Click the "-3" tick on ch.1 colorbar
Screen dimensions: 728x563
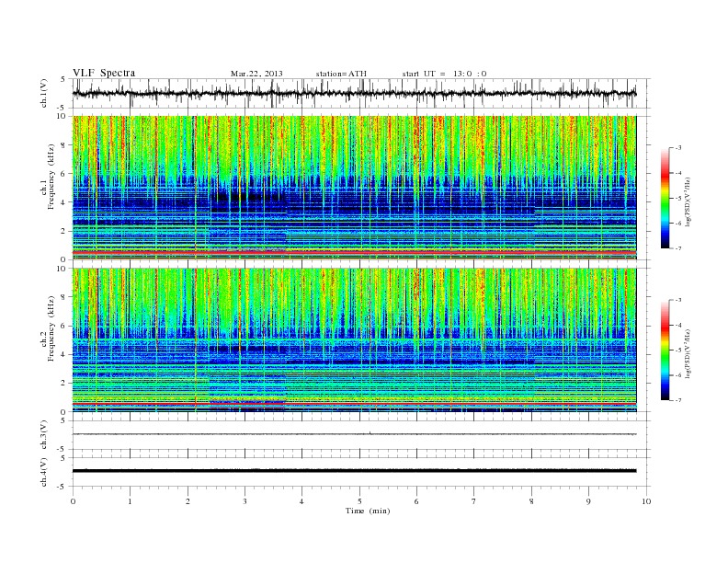[678, 148]
